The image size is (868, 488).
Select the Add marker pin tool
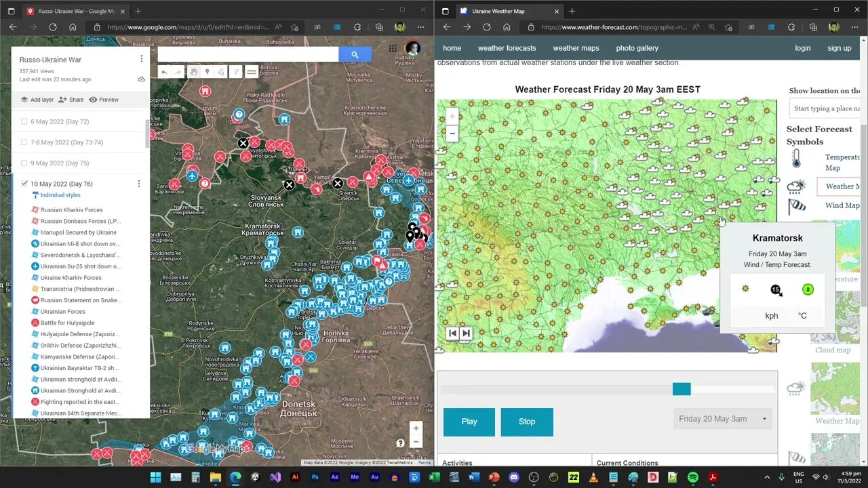tap(207, 72)
